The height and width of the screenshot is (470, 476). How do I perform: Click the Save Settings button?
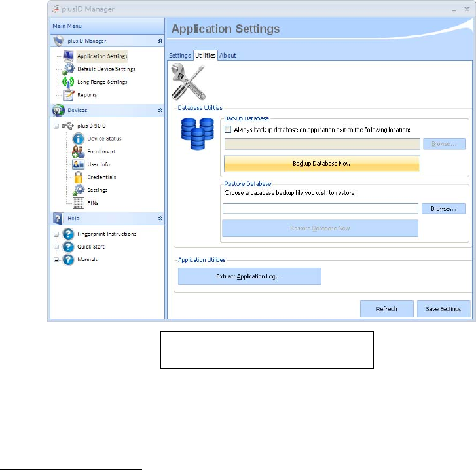click(443, 309)
